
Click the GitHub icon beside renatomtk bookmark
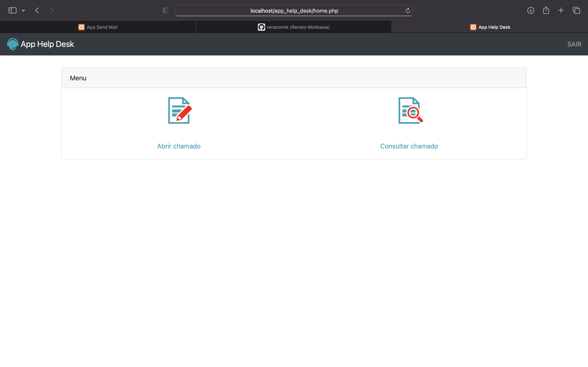click(x=261, y=27)
